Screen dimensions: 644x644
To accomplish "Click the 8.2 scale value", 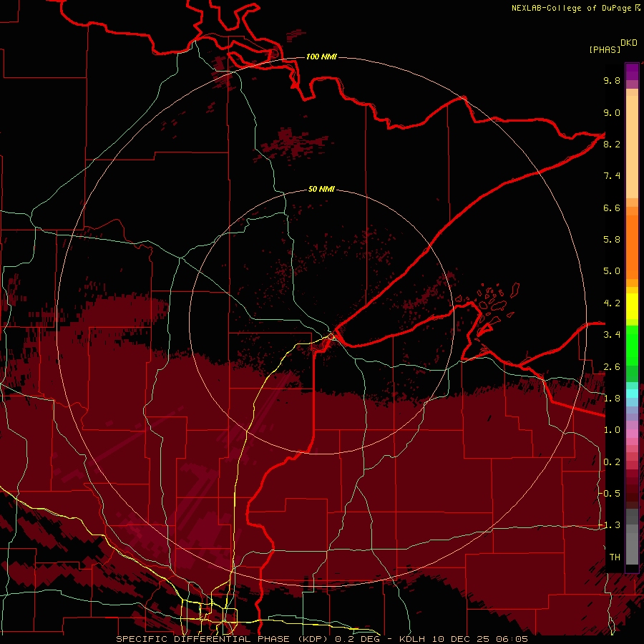I will 612,144.
